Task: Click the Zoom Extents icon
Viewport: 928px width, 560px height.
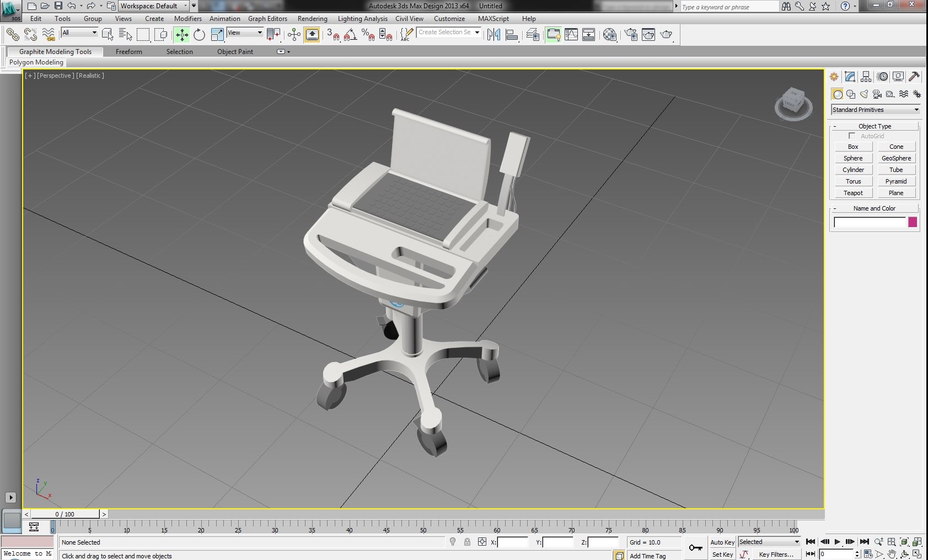Action: click(x=904, y=541)
